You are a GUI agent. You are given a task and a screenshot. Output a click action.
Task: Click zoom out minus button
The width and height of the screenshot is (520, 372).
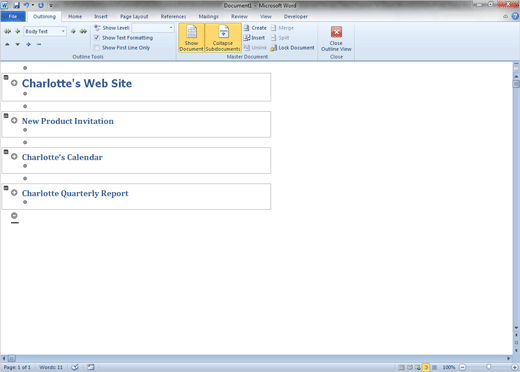point(463,367)
